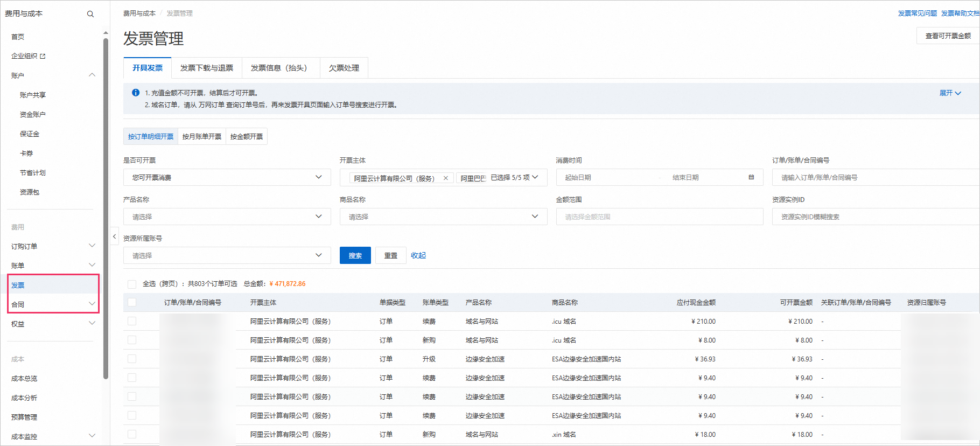Click the search icon in the sidebar header
Screen dimensions: 980x446
90,14
